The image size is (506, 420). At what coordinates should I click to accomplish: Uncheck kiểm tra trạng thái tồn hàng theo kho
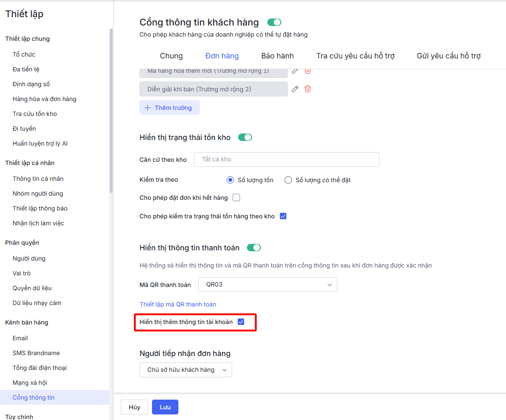(x=283, y=216)
